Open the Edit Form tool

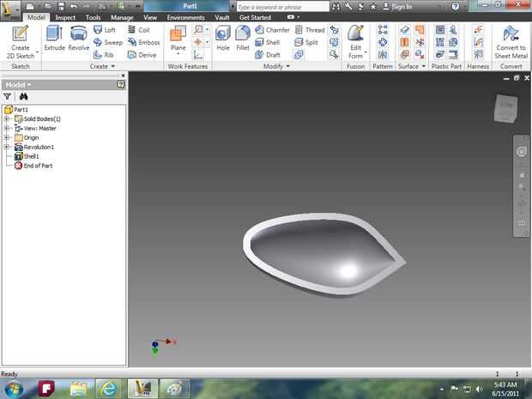point(355,42)
